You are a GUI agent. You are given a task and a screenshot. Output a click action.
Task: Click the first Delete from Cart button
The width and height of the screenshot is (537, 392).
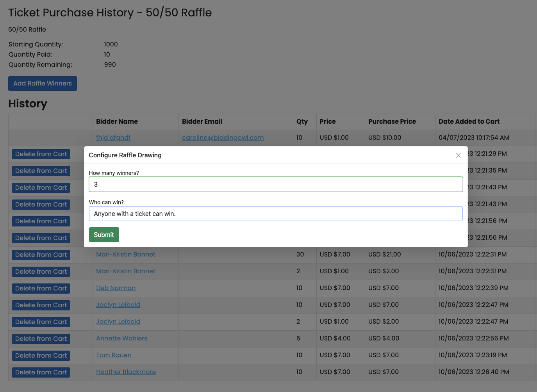click(41, 154)
